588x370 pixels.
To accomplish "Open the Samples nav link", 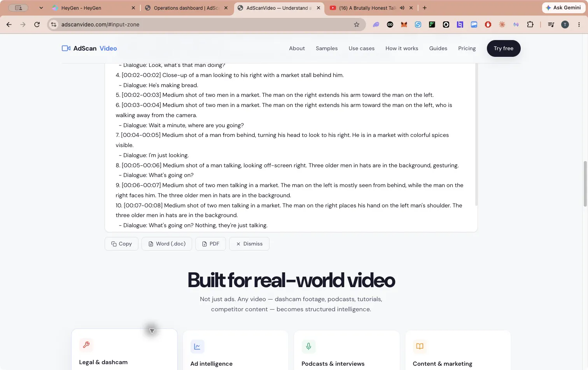I will click(x=327, y=48).
